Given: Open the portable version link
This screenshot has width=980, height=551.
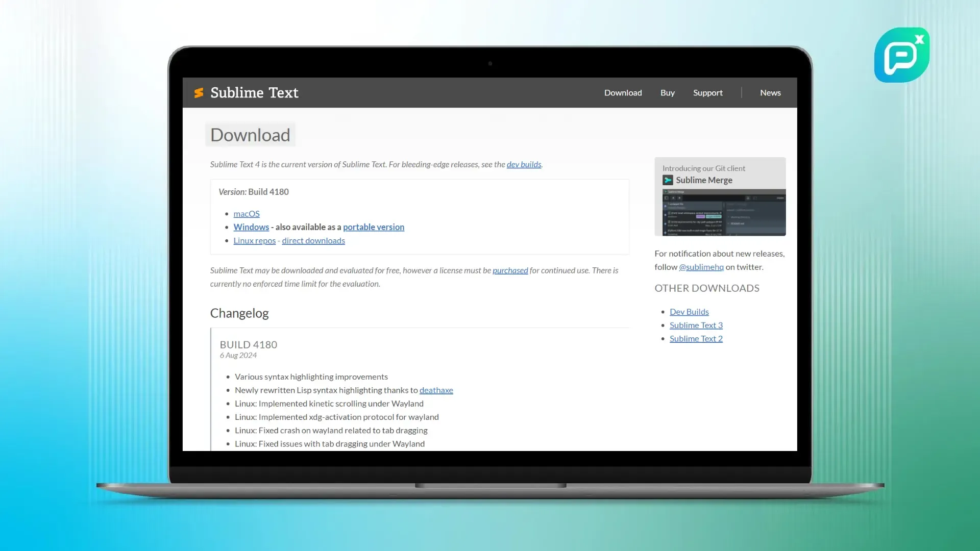Looking at the screenshot, I should tap(374, 227).
